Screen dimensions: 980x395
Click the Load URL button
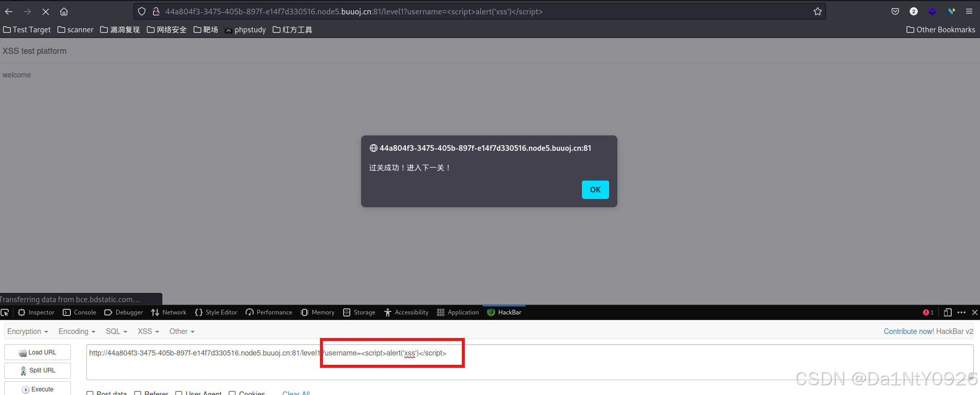[37, 352]
